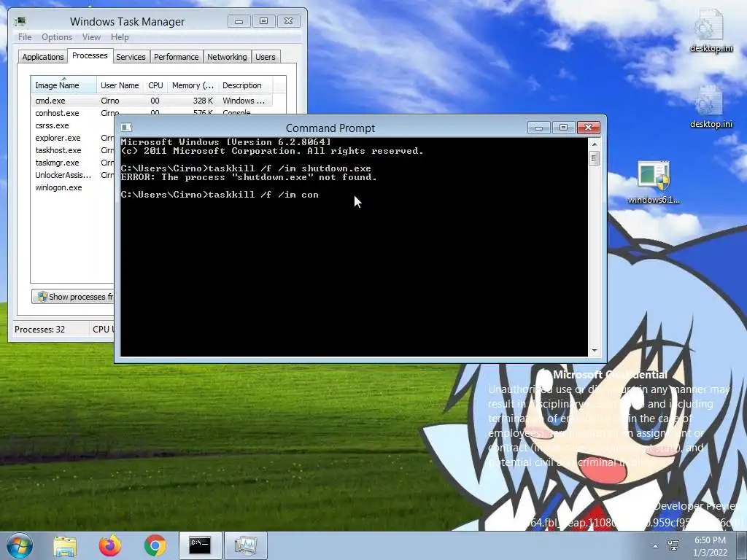The image size is (747, 560).
Task: Switch to the Processes tab
Action: [x=90, y=55]
